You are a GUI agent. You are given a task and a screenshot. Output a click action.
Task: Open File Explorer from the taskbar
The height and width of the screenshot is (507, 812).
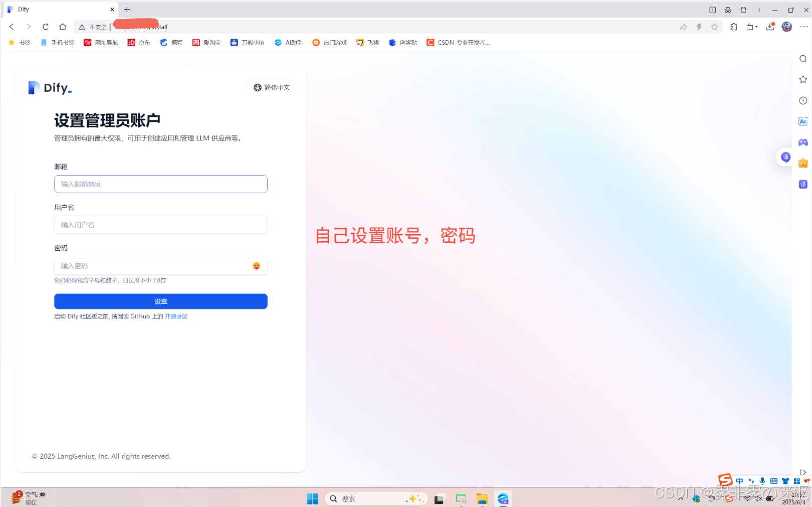[482, 498]
